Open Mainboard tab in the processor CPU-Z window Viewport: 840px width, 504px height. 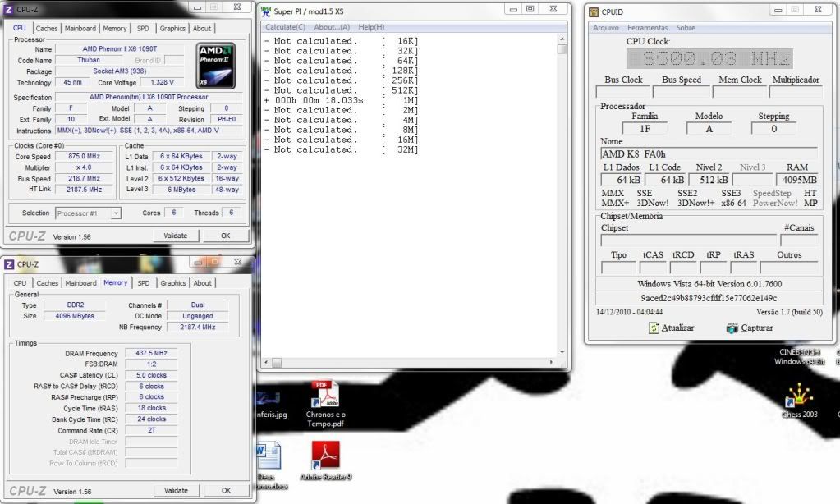(80, 29)
